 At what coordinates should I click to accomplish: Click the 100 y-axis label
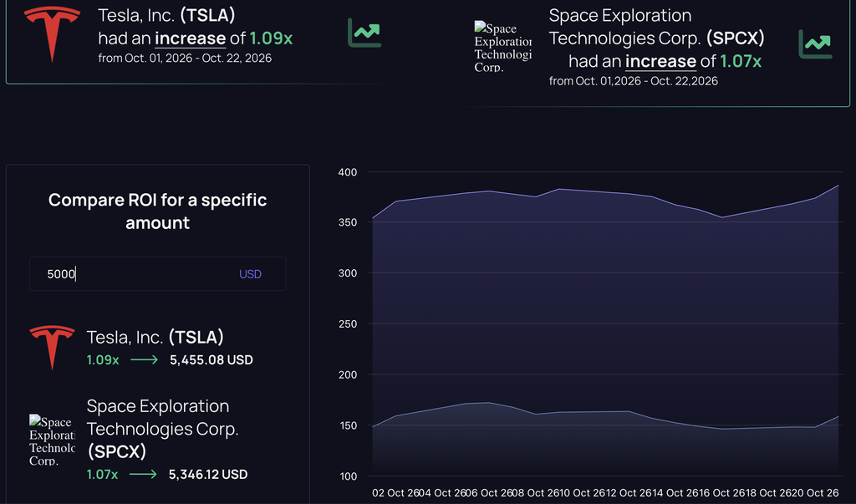pos(348,476)
